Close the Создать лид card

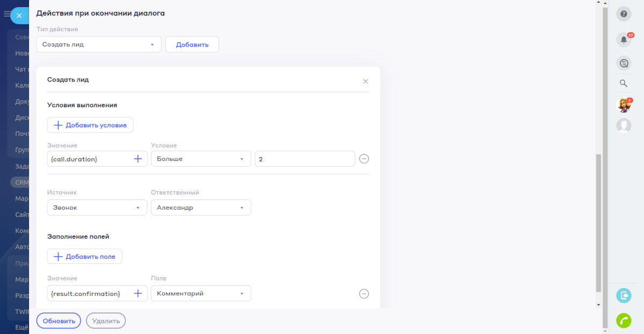pyautogui.click(x=365, y=81)
